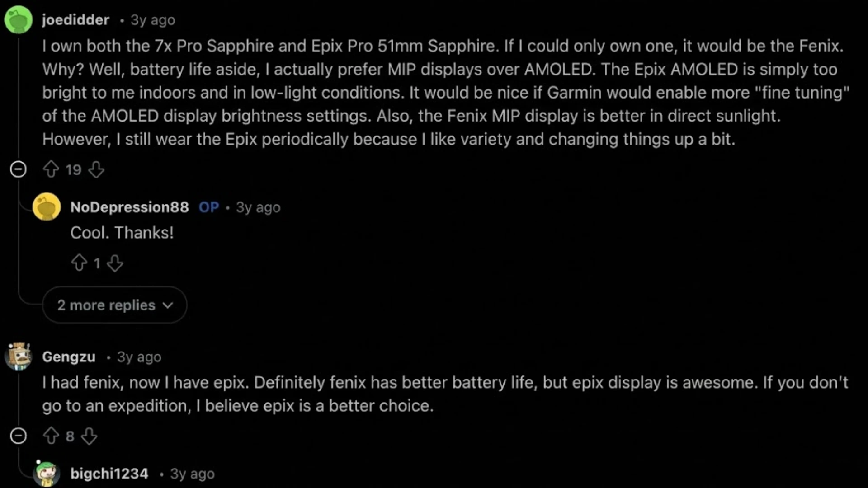This screenshot has width=868, height=488.
Task: Collapse Gengzu's comment thread
Action: click(19, 436)
